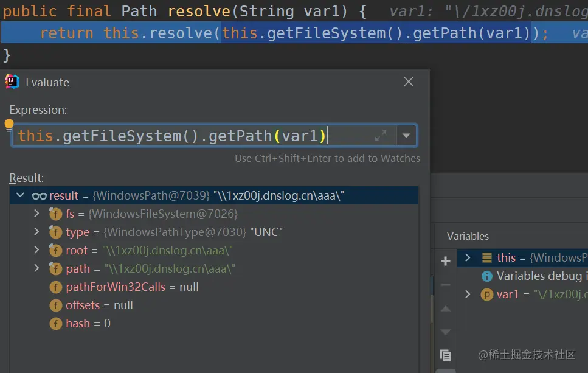The image size is (588, 373).
Task: Expand the path field node
Action: (36, 268)
